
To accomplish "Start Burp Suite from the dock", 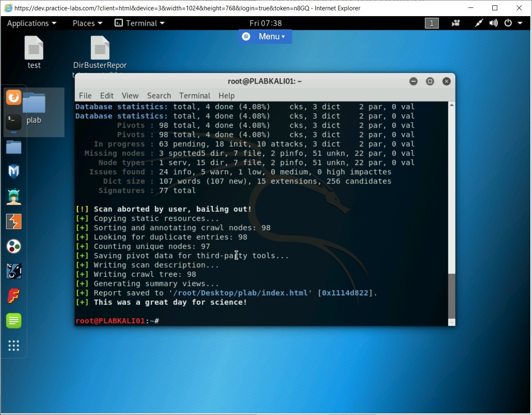I will pos(14,221).
